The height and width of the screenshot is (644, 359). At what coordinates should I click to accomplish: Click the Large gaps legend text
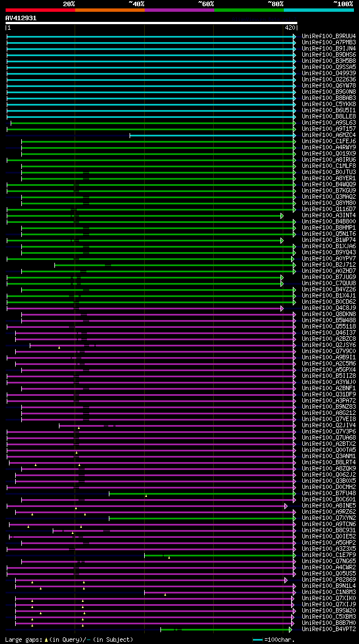click(x=69, y=640)
